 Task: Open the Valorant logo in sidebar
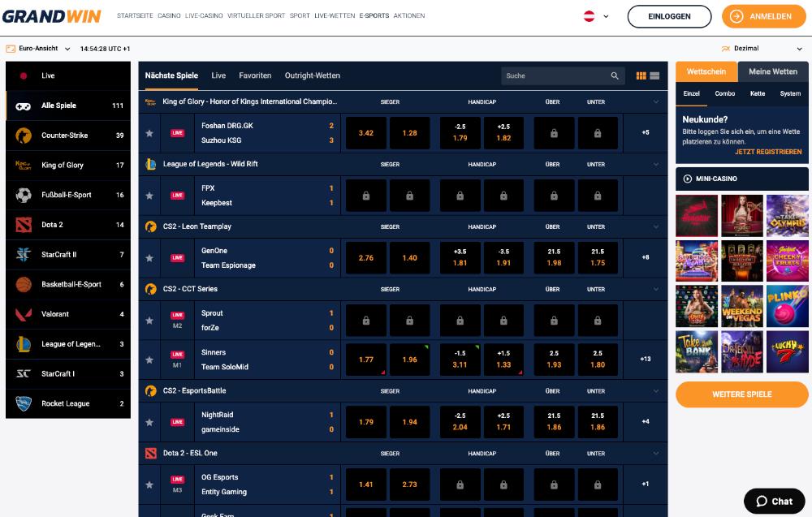click(x=24, y=314)
